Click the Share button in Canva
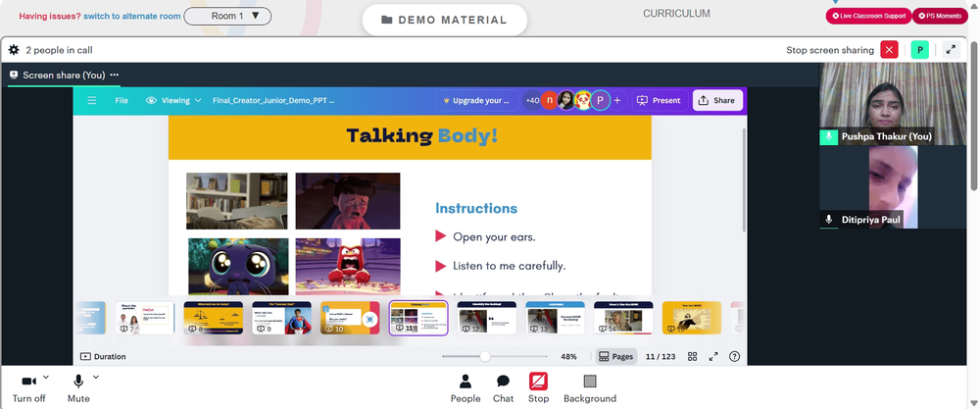The height and width of the screenshot is (409, 980). pyautogui.click(x=717, y=100)
